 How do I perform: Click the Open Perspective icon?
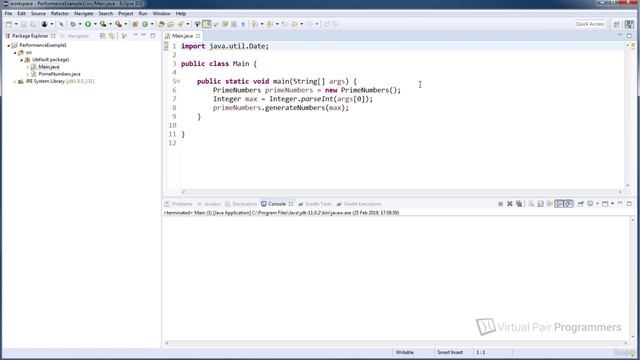tap(617, 24)
